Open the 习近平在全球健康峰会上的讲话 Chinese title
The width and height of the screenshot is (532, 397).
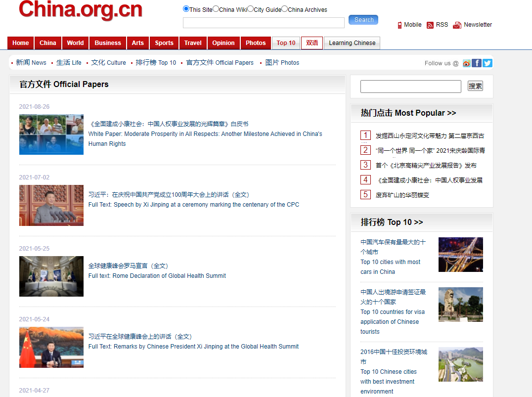pyautogui.click(x=140, y=337)
